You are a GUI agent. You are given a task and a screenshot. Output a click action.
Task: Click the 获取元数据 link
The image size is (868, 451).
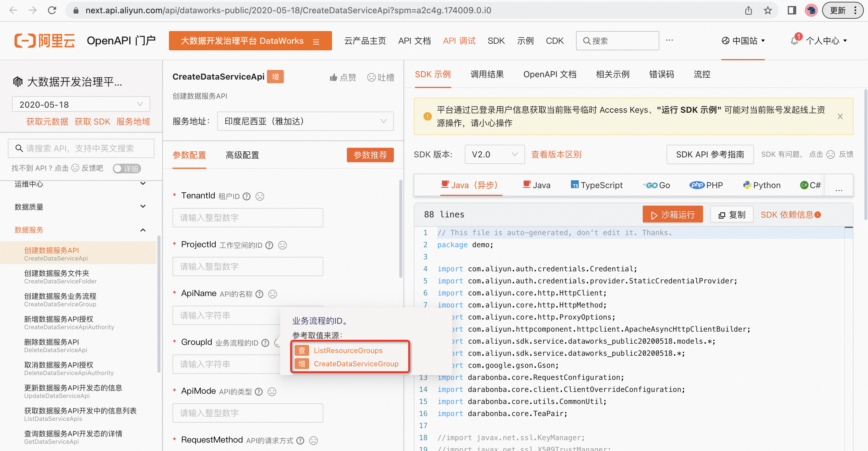[47, 122]
